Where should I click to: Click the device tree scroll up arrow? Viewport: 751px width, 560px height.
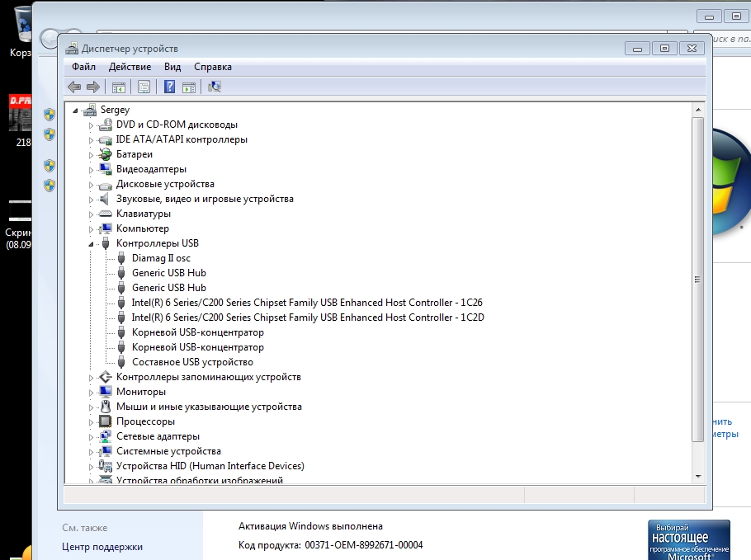(698, 110)
